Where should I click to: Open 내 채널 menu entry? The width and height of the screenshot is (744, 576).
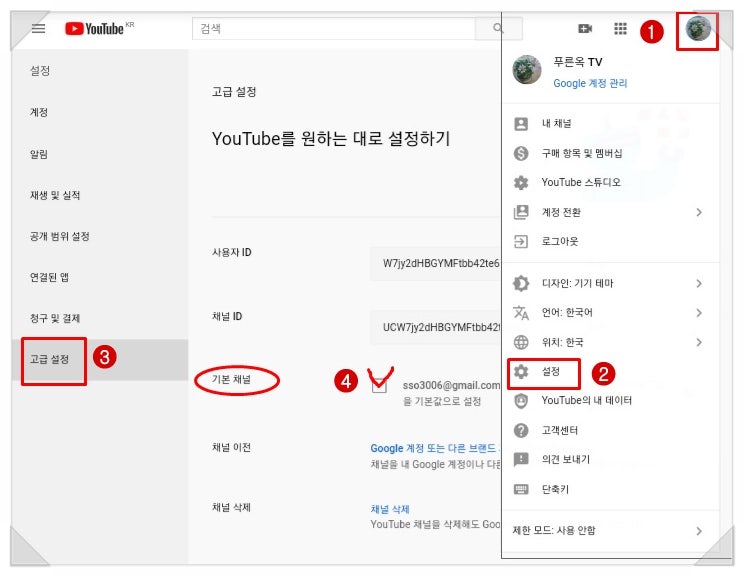tap(611, 124)
